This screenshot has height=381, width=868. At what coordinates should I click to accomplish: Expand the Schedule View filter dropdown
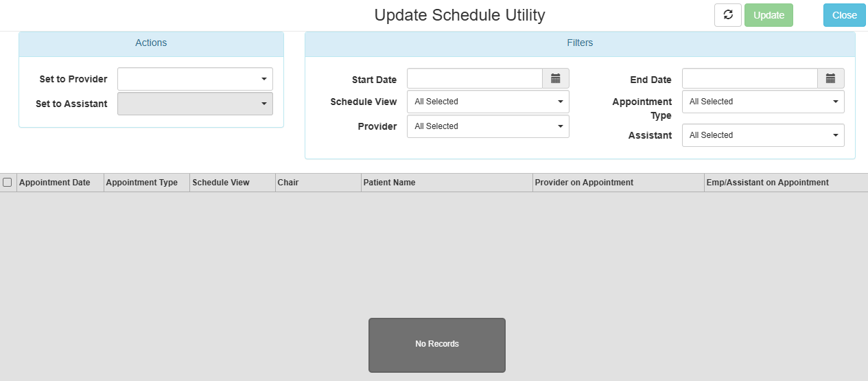(488, 102)
